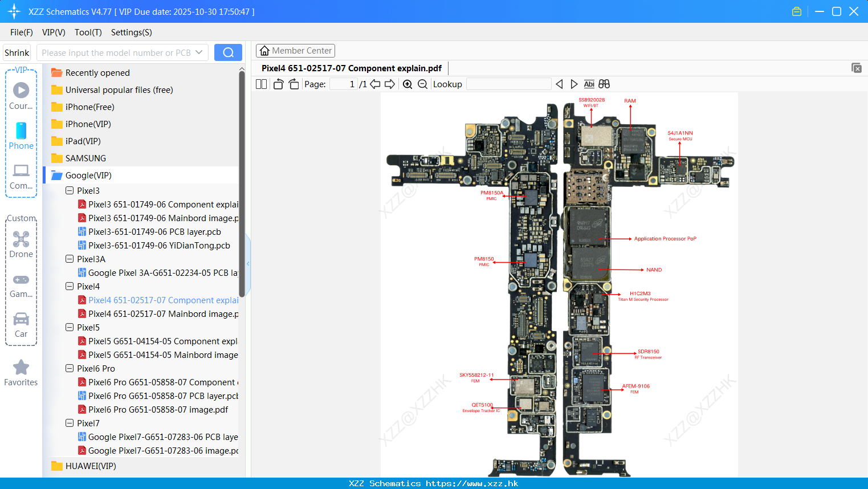
Task: Go to the next page arrow
Action: tap(390, 84)
